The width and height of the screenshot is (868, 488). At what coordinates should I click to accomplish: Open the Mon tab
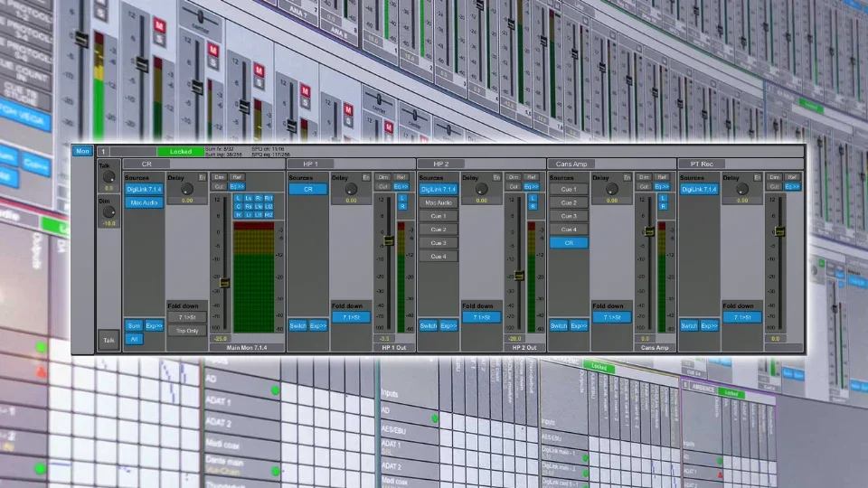tap(82, 151)
